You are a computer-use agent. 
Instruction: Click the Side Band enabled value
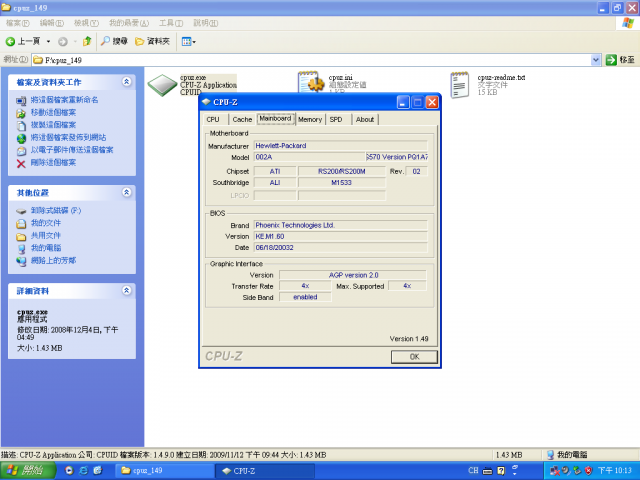pos(305,297)
